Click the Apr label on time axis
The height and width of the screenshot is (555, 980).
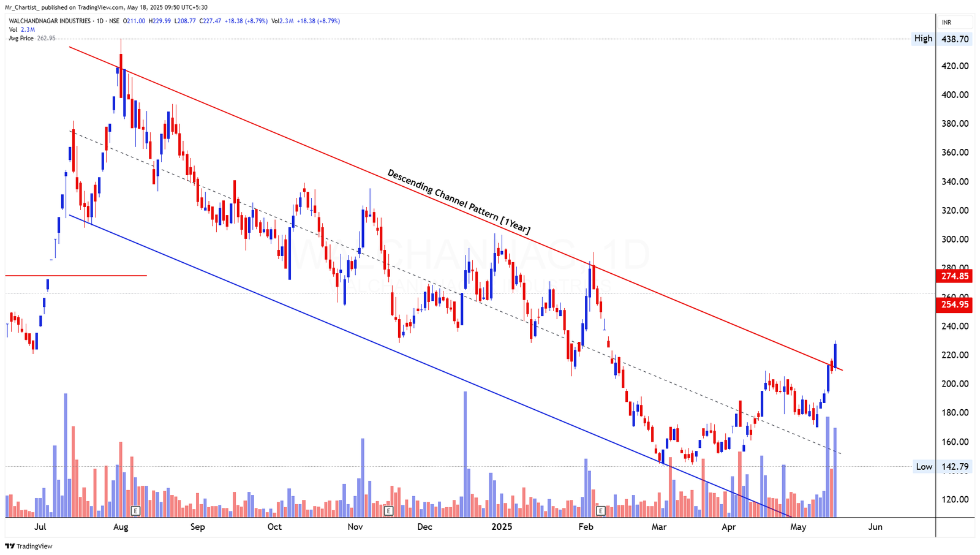729,527
